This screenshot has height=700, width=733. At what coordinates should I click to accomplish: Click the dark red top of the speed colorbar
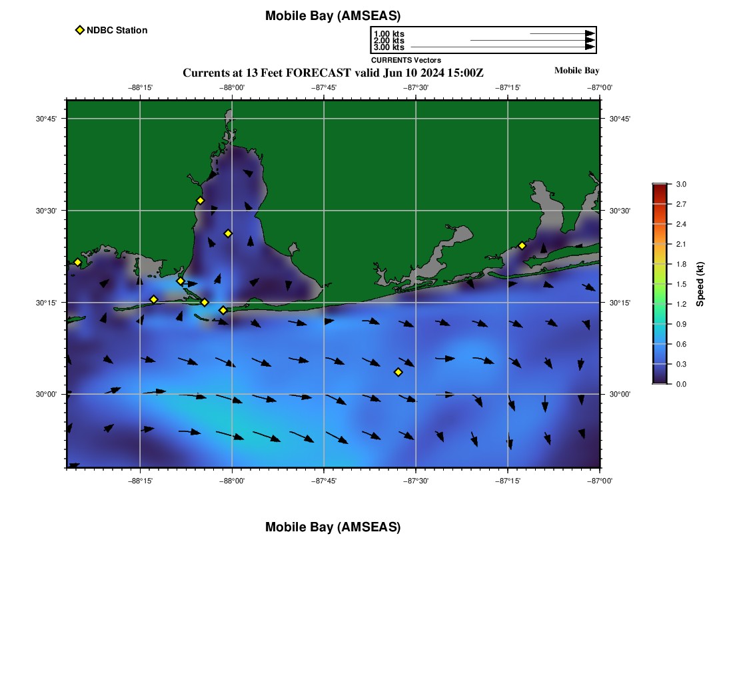659,188
